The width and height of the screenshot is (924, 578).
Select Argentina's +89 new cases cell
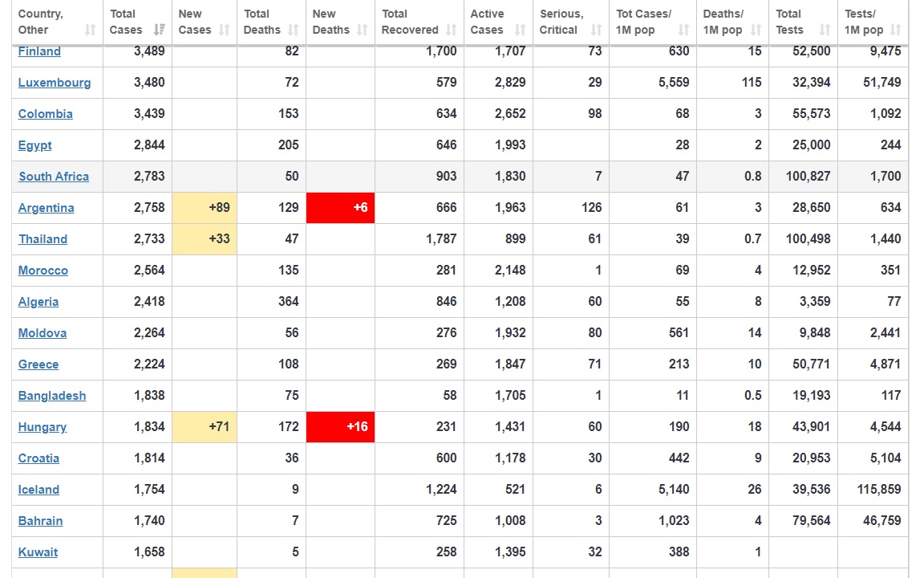(x=205, y=208)
